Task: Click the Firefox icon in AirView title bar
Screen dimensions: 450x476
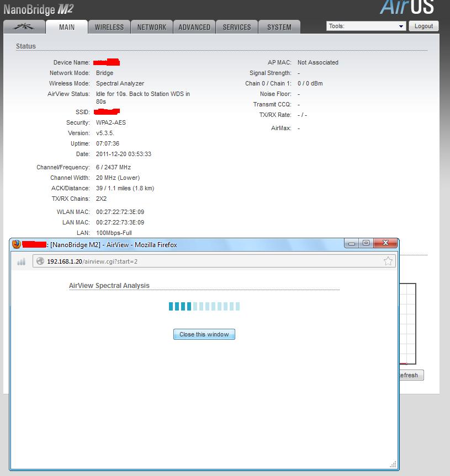Action: click(x=17, y=244)
